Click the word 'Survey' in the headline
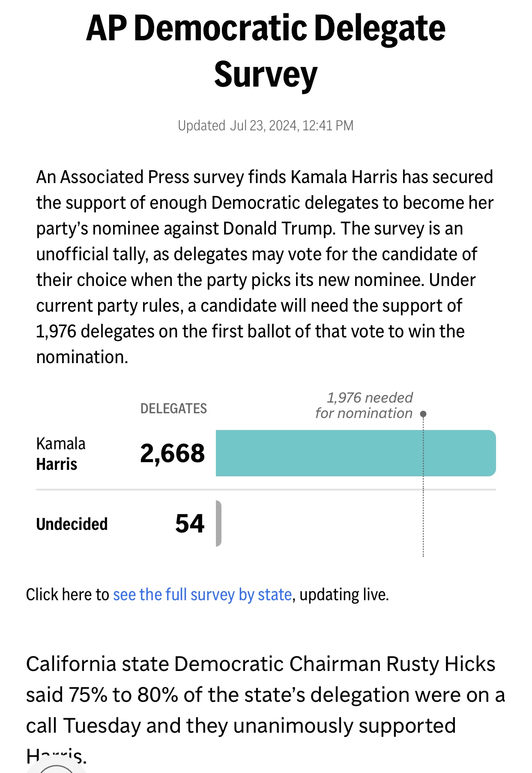 [x=266, y=74]
